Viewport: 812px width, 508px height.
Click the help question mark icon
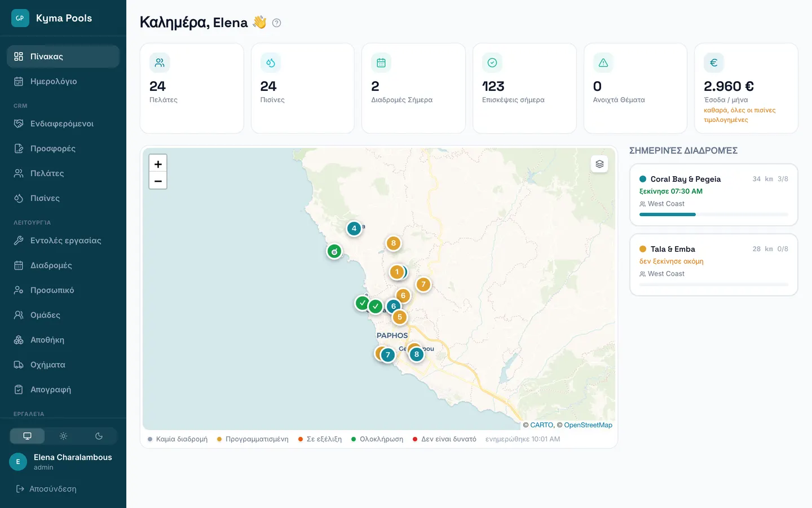pyautogui.click(x=276, y=23)
